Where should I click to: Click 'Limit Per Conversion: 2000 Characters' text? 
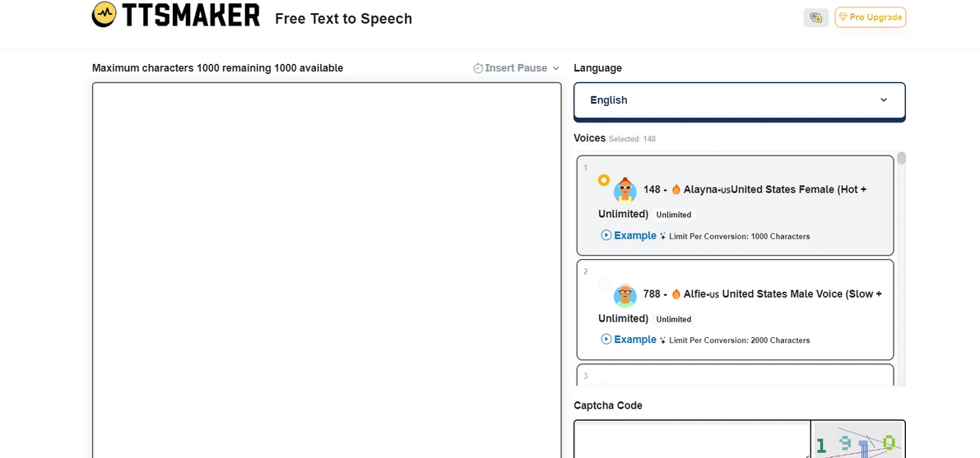740,340
